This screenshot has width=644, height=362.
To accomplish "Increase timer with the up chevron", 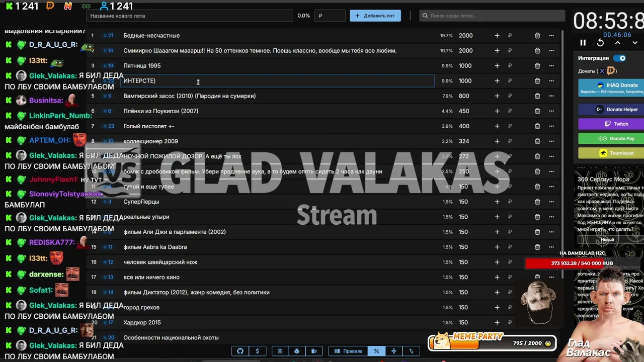I will coord(618,43).
